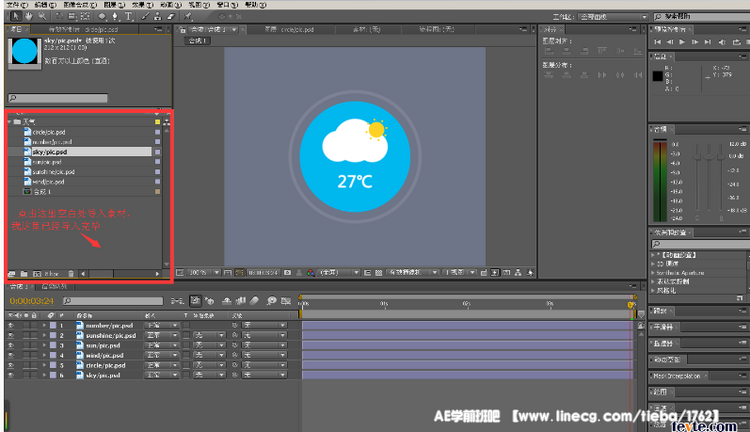The height and width of the screenshot is (432, 750).
Task: Select the Clone Stamp tool
Action: click(x=158, y=16)
